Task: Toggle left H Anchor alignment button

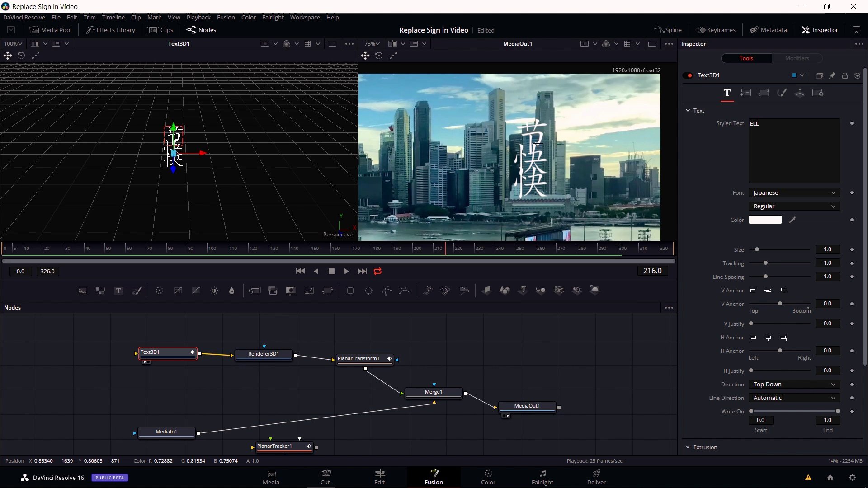Action: [x=753, y=337]
